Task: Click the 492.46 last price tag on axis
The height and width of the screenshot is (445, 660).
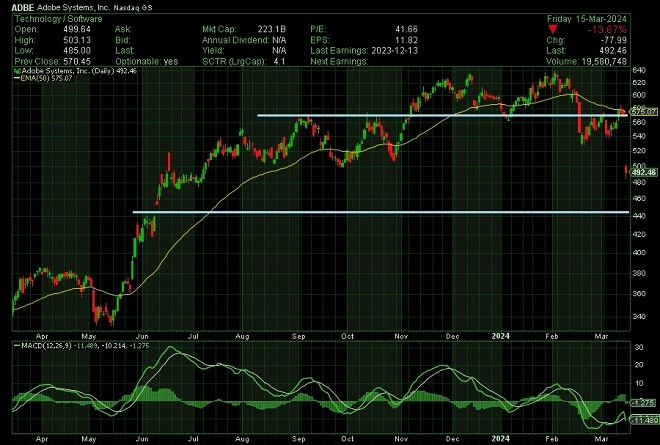Action: tap(644, 173)
